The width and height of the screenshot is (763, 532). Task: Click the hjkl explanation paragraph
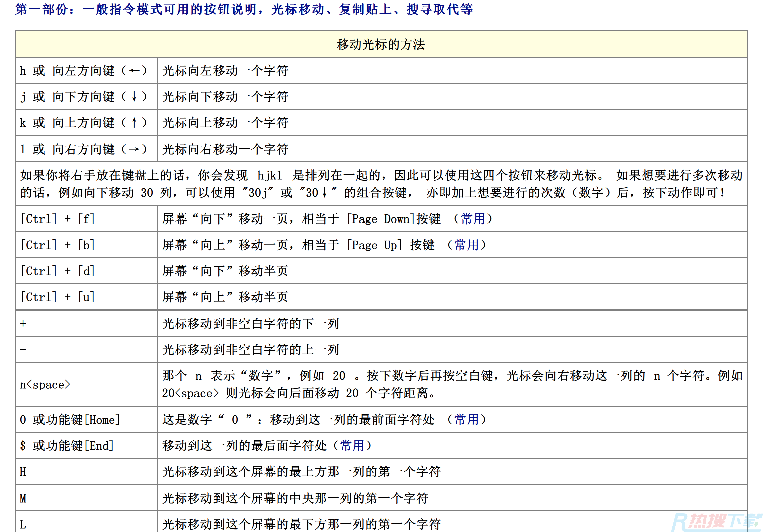[381, 184]
